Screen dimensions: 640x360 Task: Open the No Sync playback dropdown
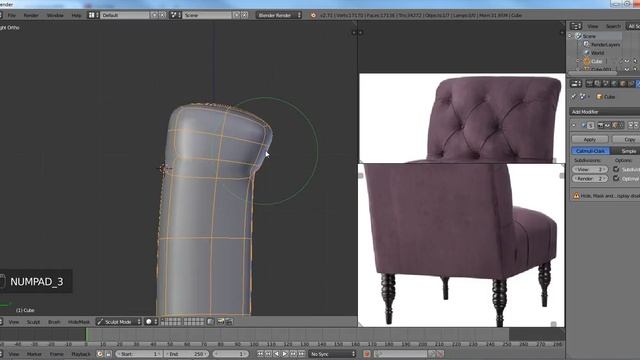[333, 354]
